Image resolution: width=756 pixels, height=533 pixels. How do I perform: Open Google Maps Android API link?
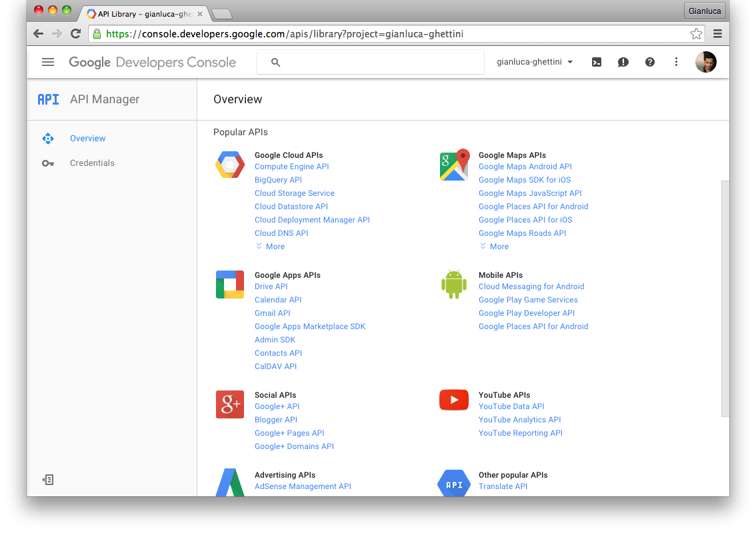click(525, 167)
